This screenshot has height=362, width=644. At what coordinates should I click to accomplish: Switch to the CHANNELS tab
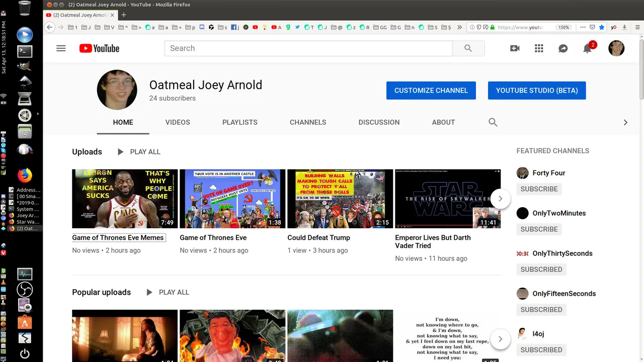tap(308, 122)
